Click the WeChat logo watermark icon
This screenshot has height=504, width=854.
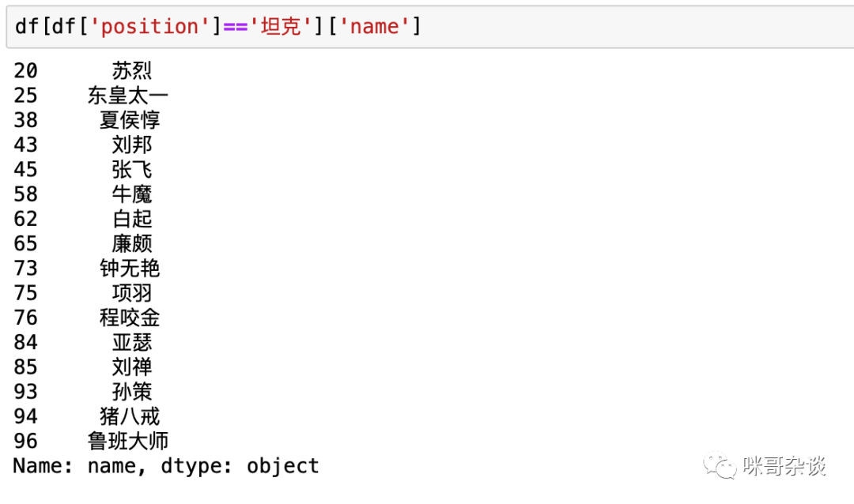(720, 465)
